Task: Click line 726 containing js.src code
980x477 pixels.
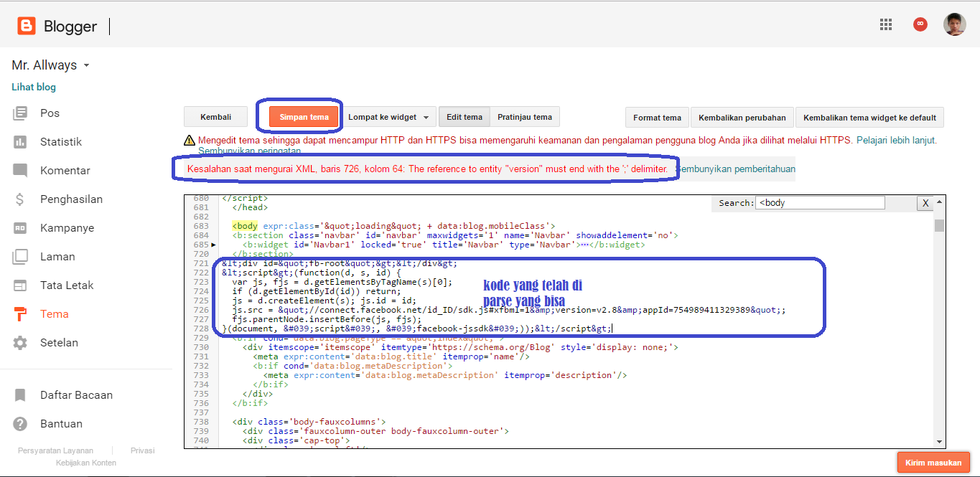Action: tap(509, 310)
